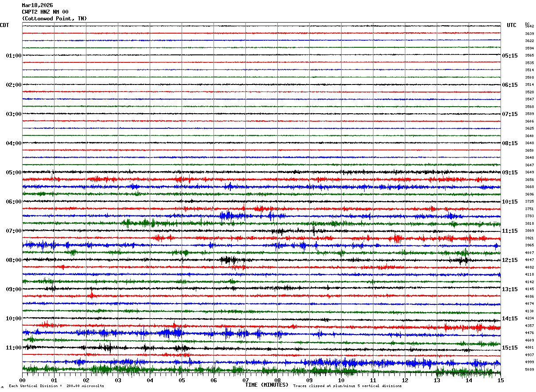Viewport: 536px width, 392px height.
Task: Click the DC offset value '3696'
Action: 529,194
